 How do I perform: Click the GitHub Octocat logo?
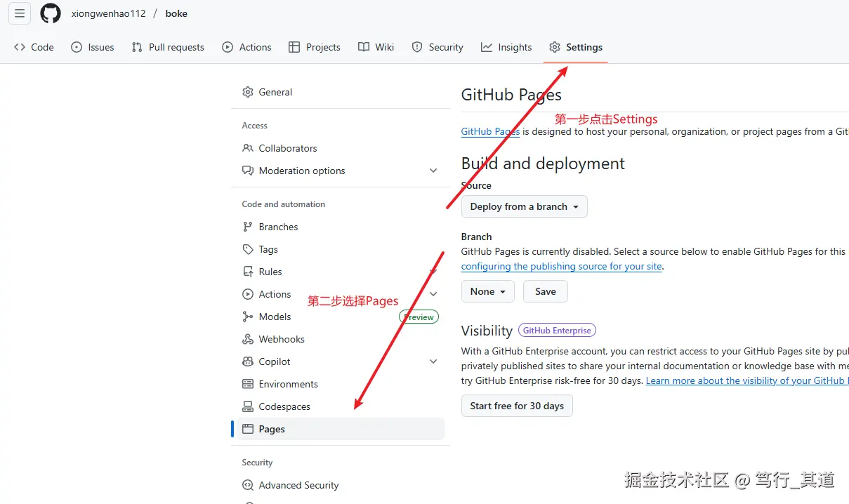click(51, 13)
